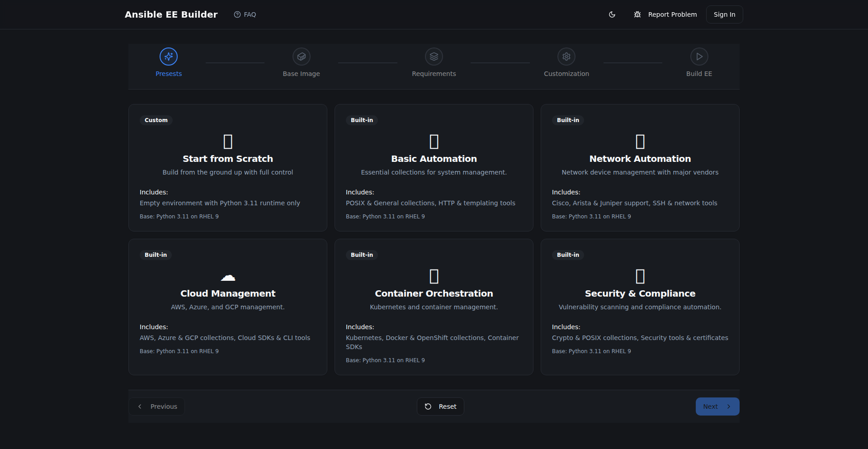Go to Ansible EE Builder home title
Screen dimensions: 868x449
(171, 14)
